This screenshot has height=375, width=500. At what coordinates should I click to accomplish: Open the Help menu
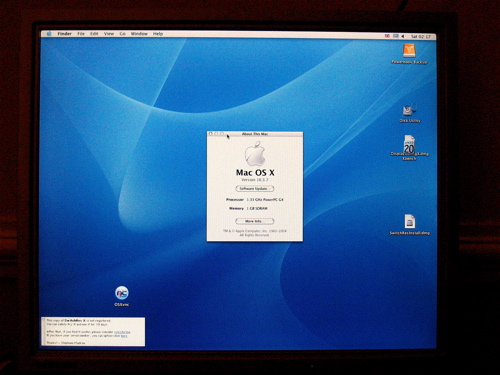158,34
